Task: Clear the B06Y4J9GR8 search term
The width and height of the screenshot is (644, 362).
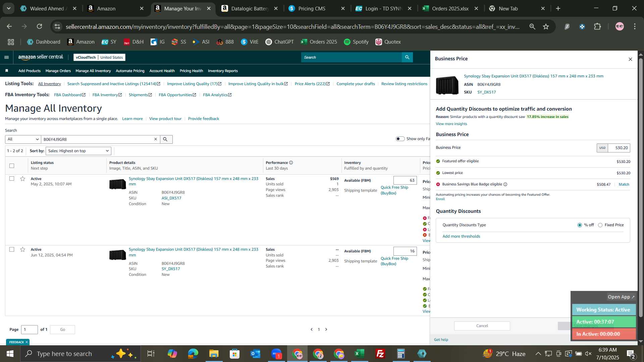Action: pyautogui.click(x=156, y=139)
